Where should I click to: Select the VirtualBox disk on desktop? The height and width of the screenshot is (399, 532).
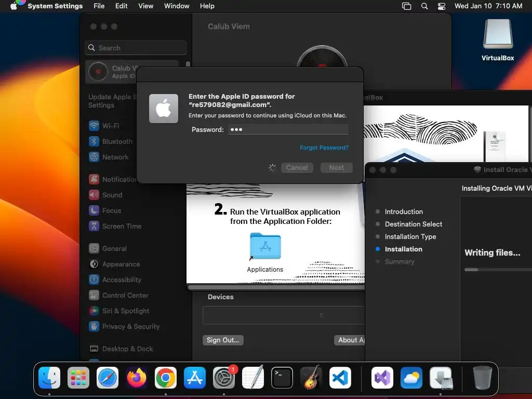tap(498, 40)
